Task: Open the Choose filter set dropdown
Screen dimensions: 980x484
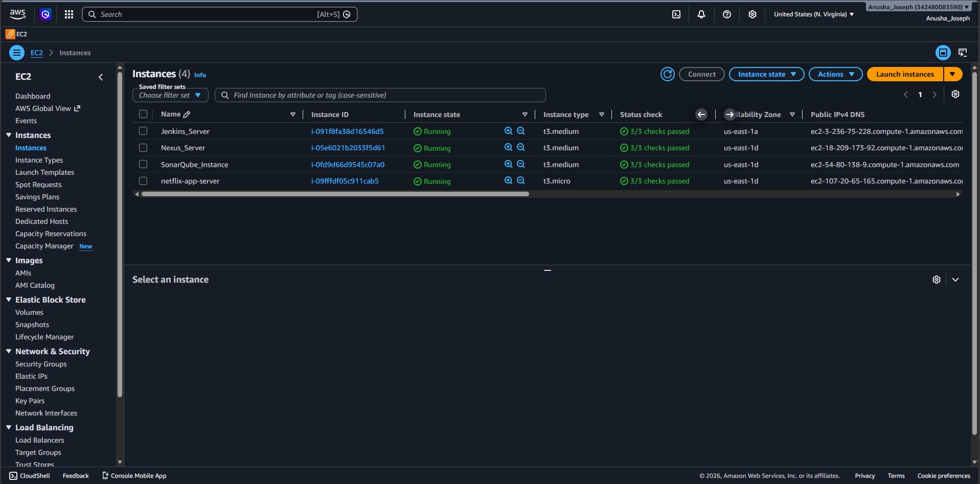Action: tap(170, 95)
